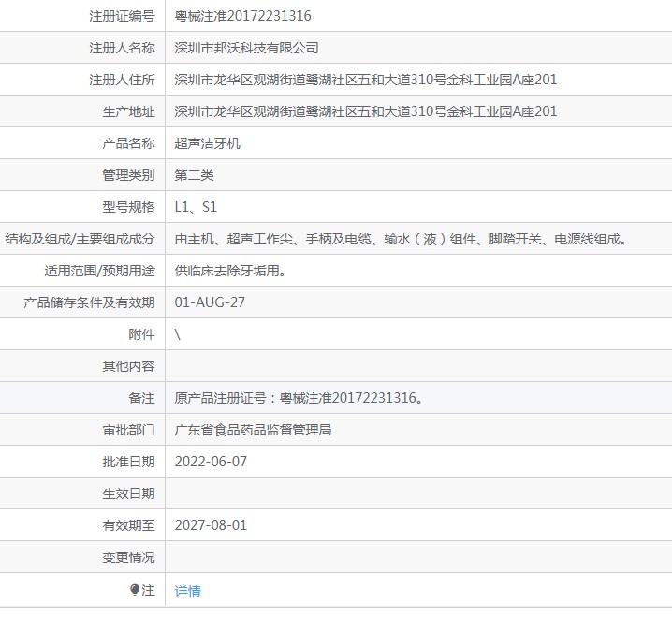Click the 管理类别 label
672x619 pixels.
(x=128, y=175)
